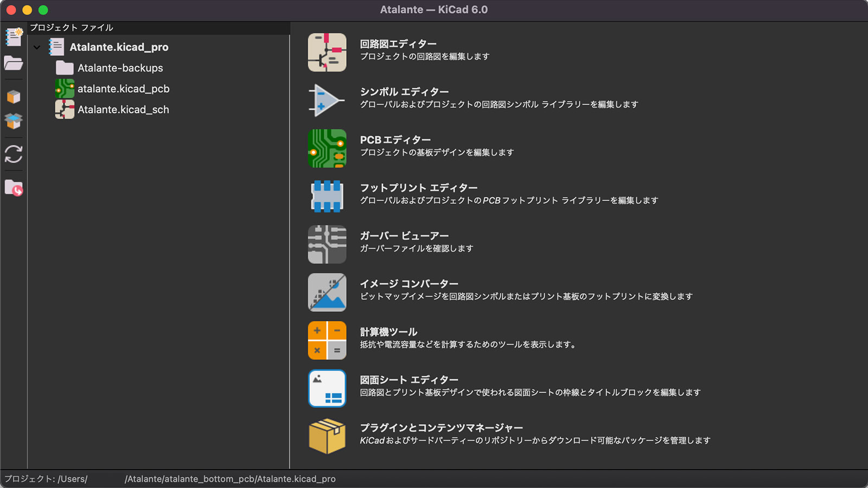Click the フットプリント エディター title
868x488 pixels.
[419, 188]
